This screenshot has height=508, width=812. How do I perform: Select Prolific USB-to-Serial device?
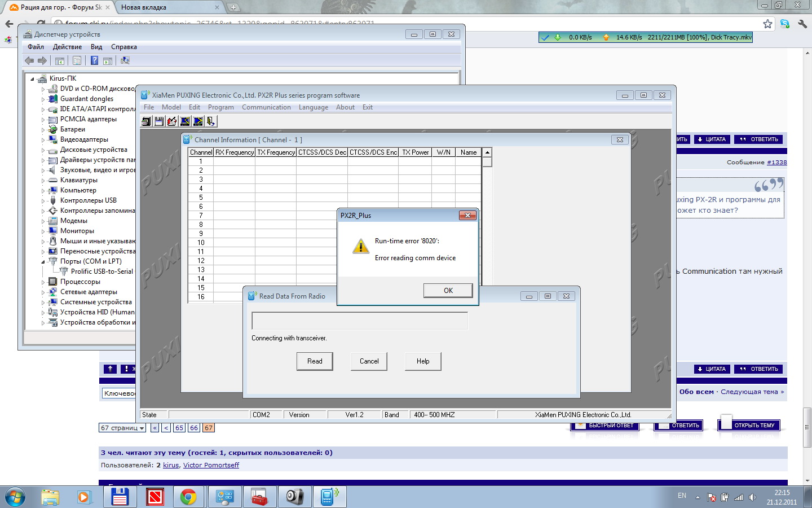coord(102,271)
